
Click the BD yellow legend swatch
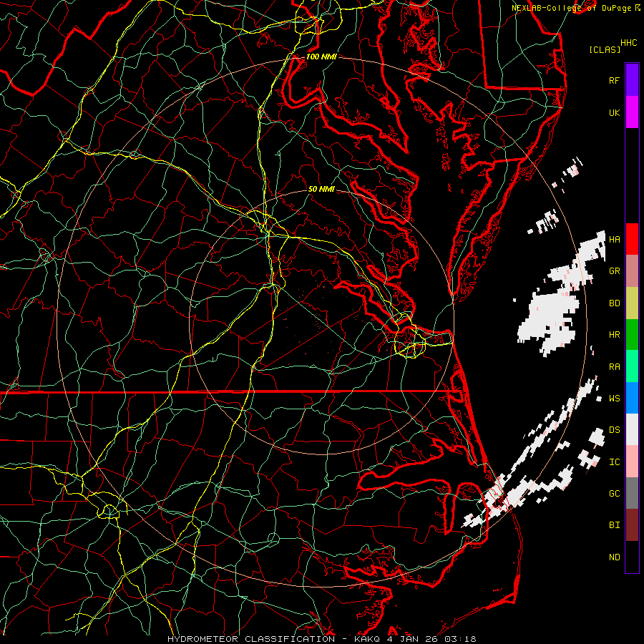tap(632, 303)
